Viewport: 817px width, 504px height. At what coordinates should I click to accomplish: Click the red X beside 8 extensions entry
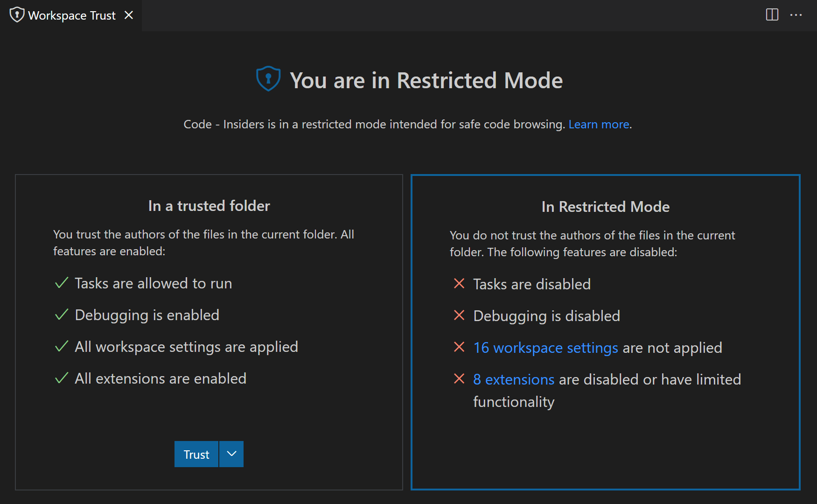[459, 379]
